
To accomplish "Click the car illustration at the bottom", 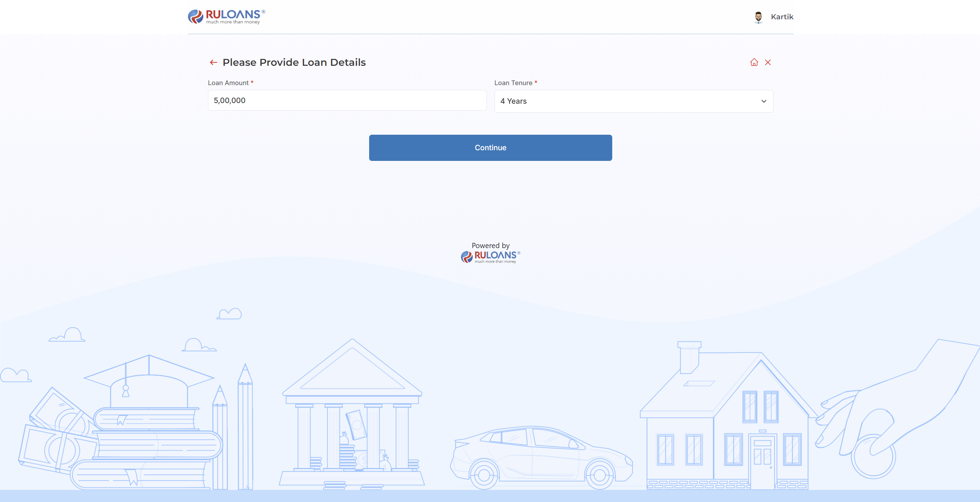I will tap(541, 458).
